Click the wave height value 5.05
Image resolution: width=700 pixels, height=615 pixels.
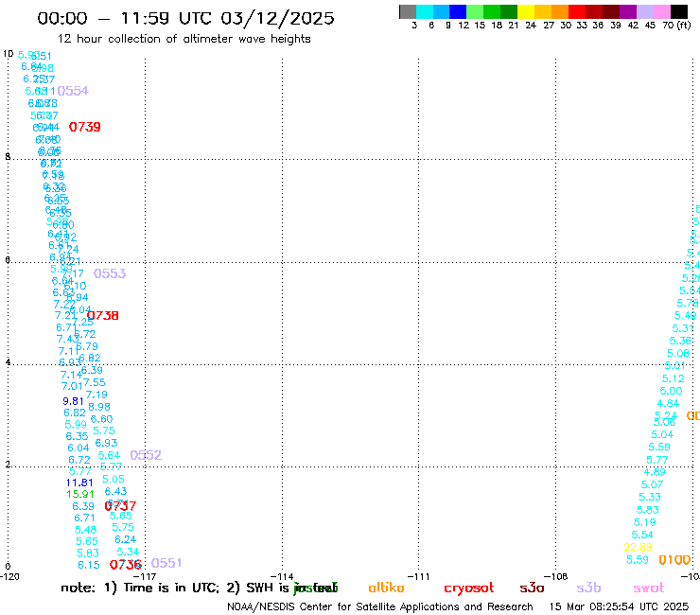point(114,479)
